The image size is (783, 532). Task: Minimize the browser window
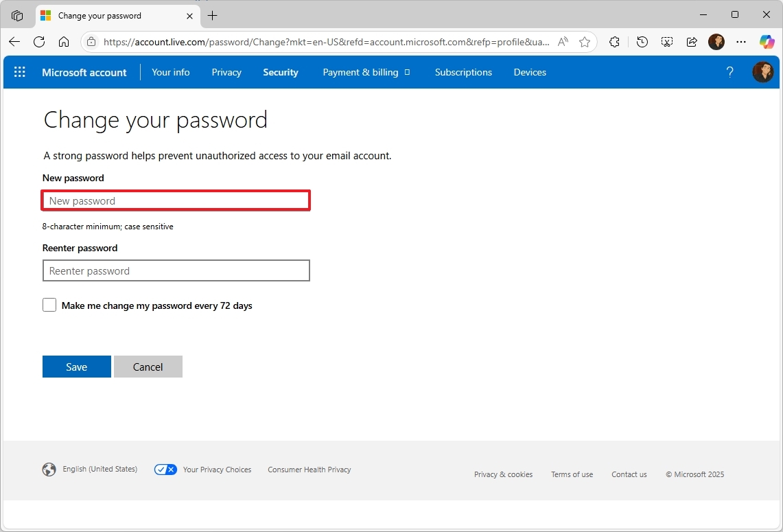pos(703,15)
